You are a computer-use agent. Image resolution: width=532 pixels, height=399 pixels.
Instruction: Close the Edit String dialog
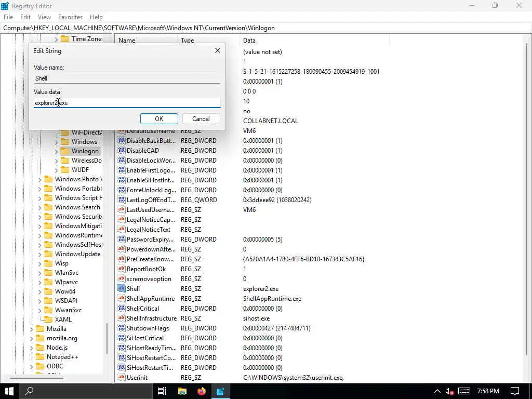tap(218, 50)
